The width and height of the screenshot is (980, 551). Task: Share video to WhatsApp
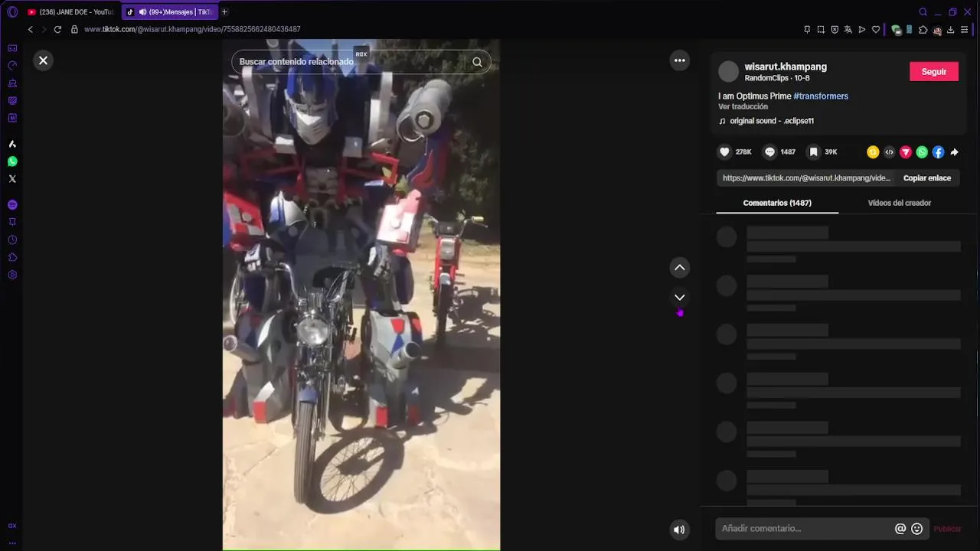tap(922, 152)
